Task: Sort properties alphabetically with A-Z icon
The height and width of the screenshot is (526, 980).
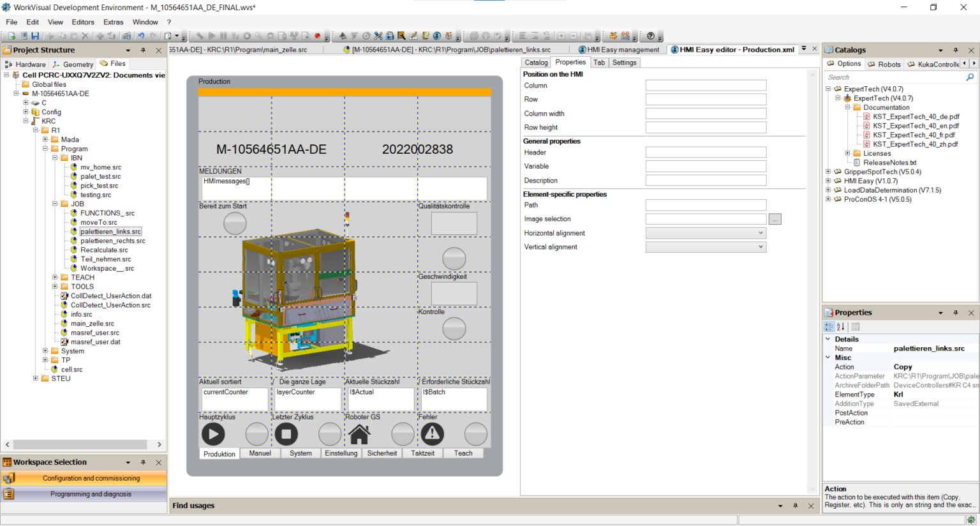Action: (841, 327)
